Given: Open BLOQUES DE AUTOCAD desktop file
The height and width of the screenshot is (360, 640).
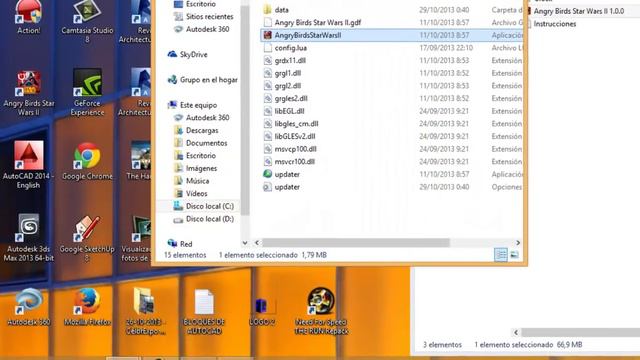Looking at the screenshot, I should point(204,312).
